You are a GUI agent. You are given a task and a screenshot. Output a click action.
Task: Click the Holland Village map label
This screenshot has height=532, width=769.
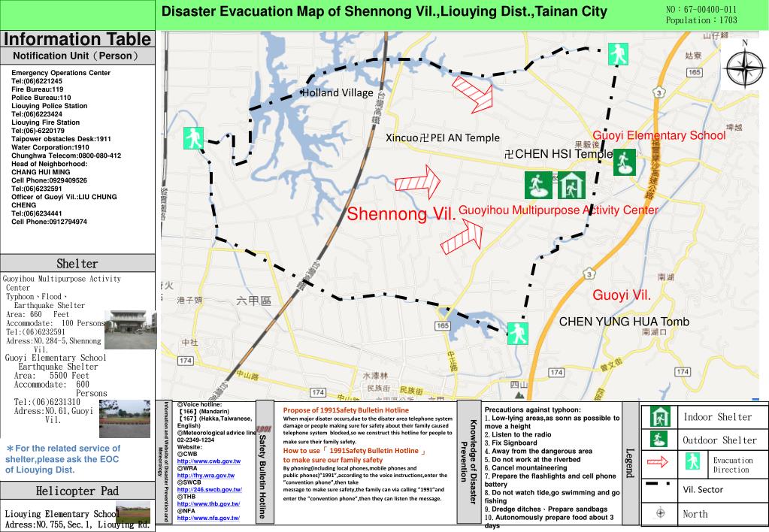[x=338, y=92]
